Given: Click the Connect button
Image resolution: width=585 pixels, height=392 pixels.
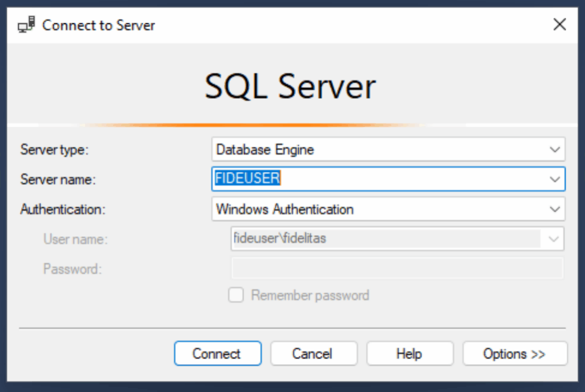Looking at the screenshot, I should click(218, 353).
